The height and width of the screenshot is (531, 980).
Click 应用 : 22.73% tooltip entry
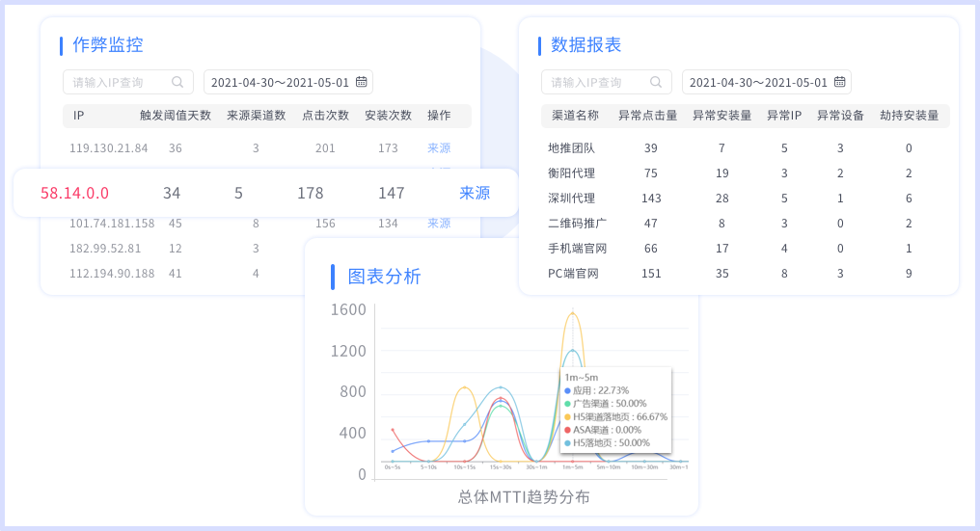point(597,390)
